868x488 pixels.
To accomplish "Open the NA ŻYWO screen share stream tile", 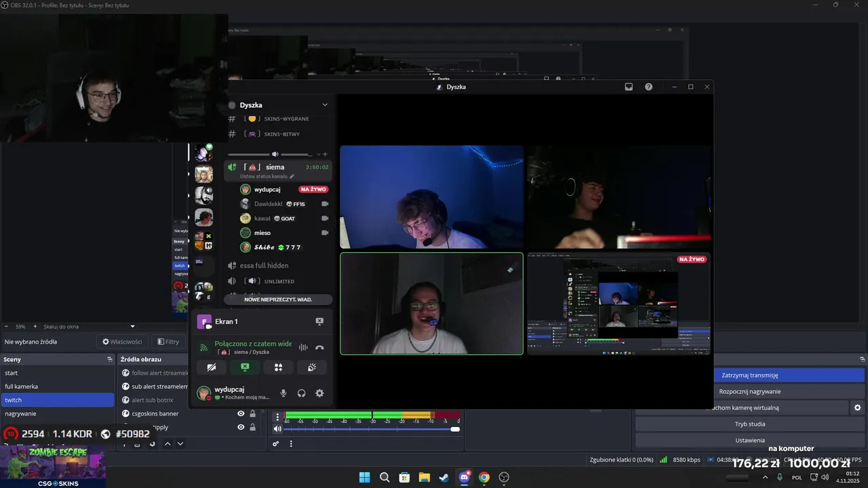I will (619, 304).
